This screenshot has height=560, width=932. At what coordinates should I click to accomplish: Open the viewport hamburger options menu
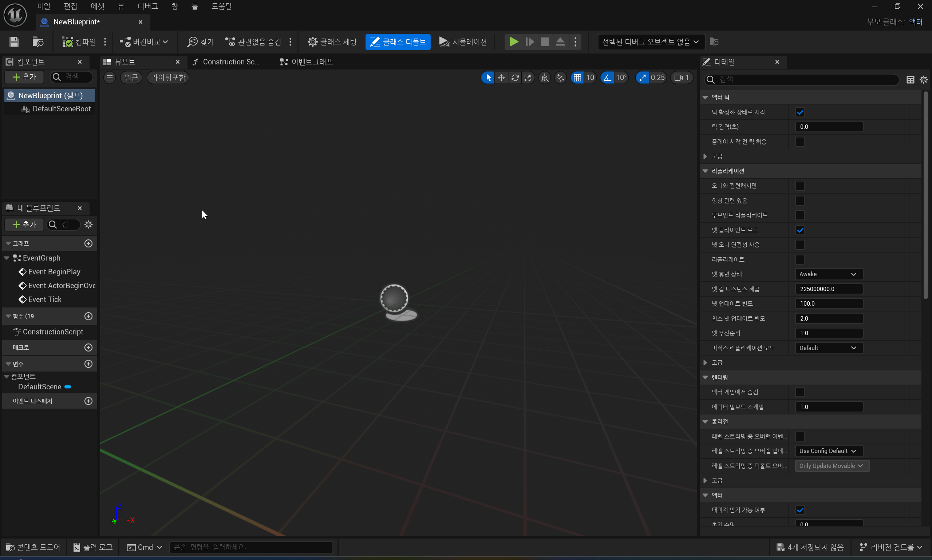pos(110,78)
